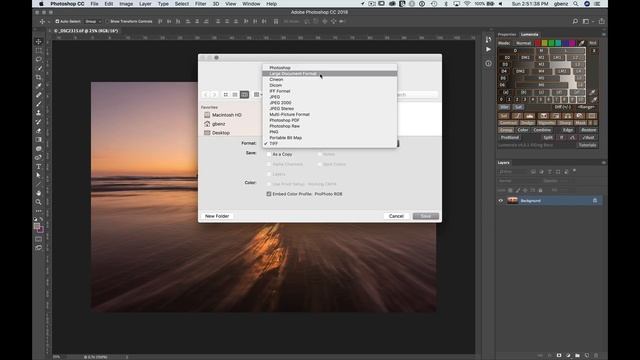Toggle the Alpha Channels checkbox
Screen dimensions: 640x360
(x=269, y=164)
